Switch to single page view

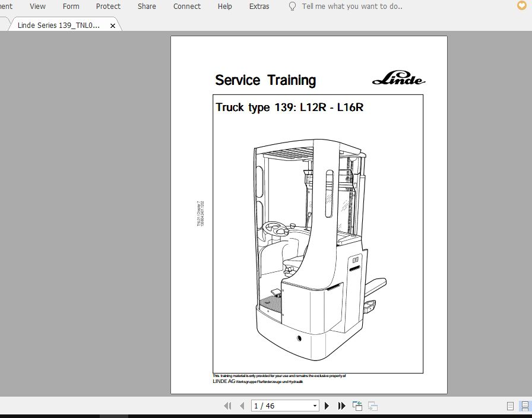[510, 406]
